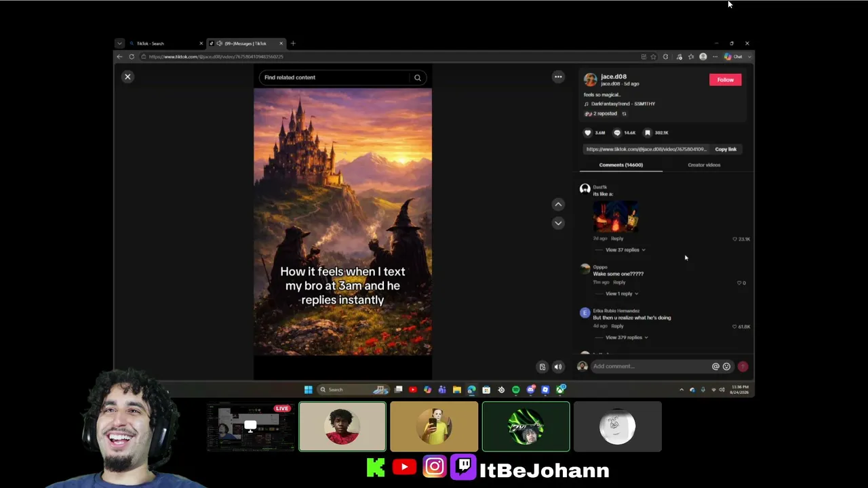This screenshot has width=868, height=488.
Task: Open the browser profile avatar
Action: 703,57
